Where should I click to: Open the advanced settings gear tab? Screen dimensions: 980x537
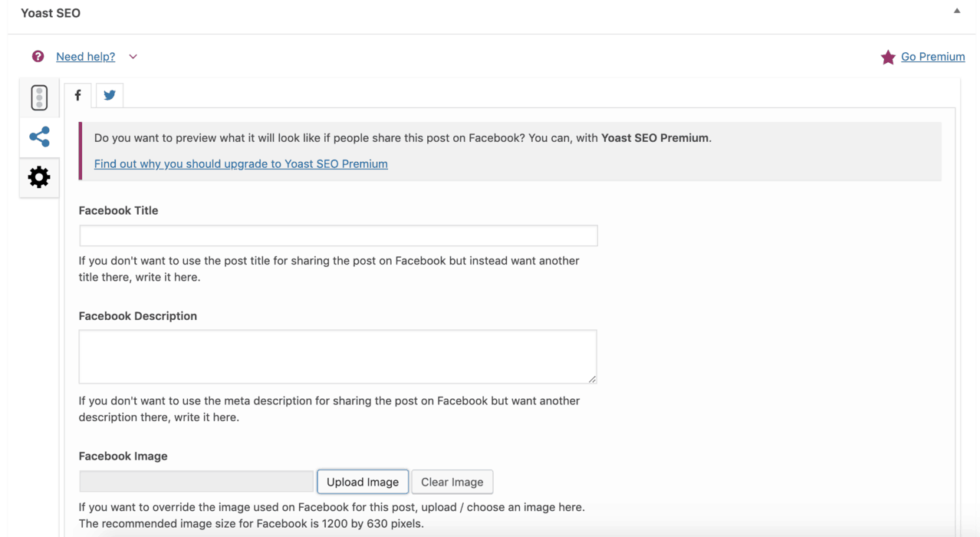coord(39,177)
